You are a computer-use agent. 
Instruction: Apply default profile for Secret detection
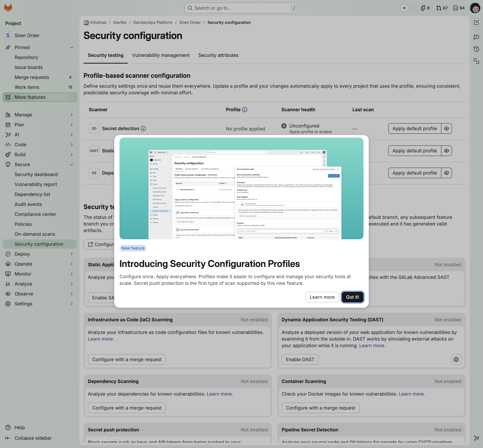click(x=414, y=128)
